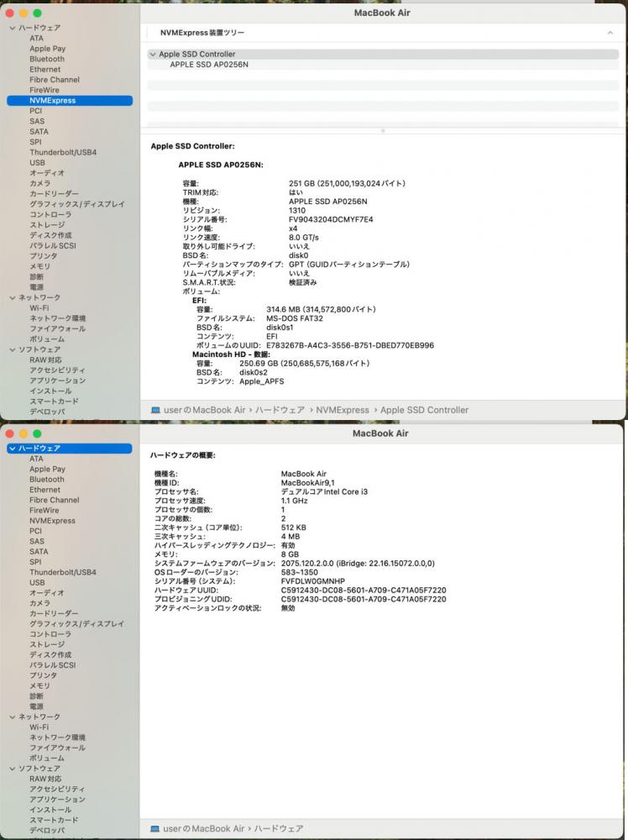Collapse NVMExpress装置ツリー header chevron
This screenshot has height=840, width=628.
click(610, 33)
